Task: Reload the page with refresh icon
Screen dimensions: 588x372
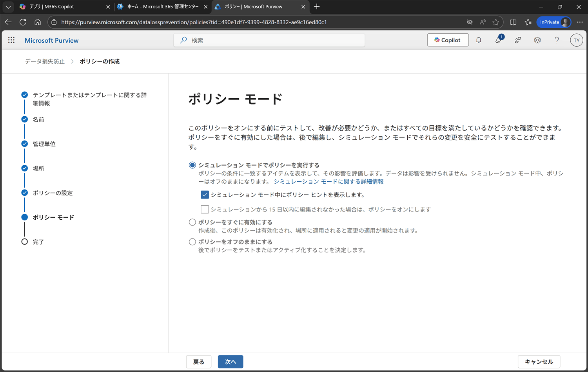Action: (x=23, y=22)
